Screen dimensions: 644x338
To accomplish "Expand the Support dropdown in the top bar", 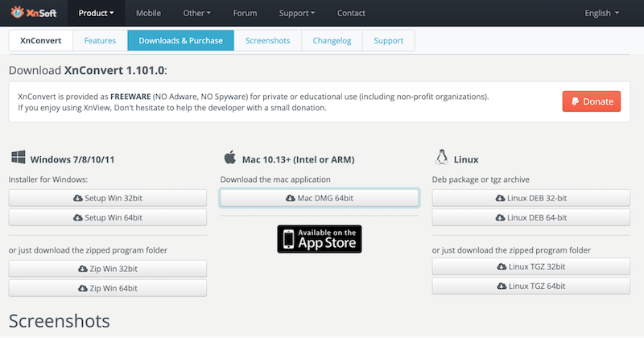I will pyautogui.click(x=297, y=13).
